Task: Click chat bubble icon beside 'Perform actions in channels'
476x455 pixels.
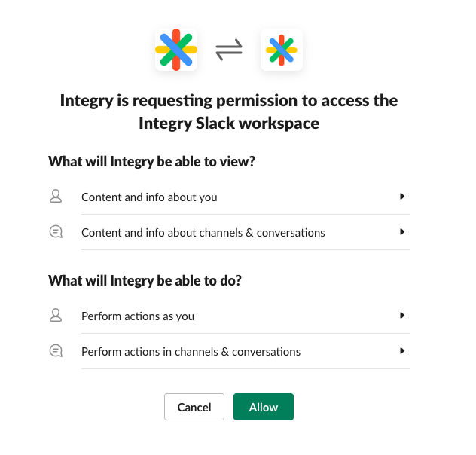Action: click(56, 351)
